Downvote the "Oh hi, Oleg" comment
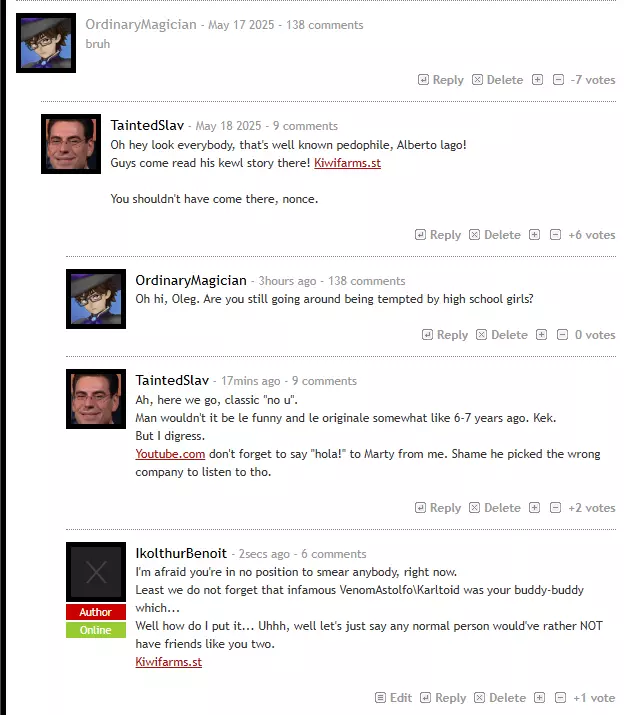The width and height of the screenshot is (624, 715). coord(562,335)
